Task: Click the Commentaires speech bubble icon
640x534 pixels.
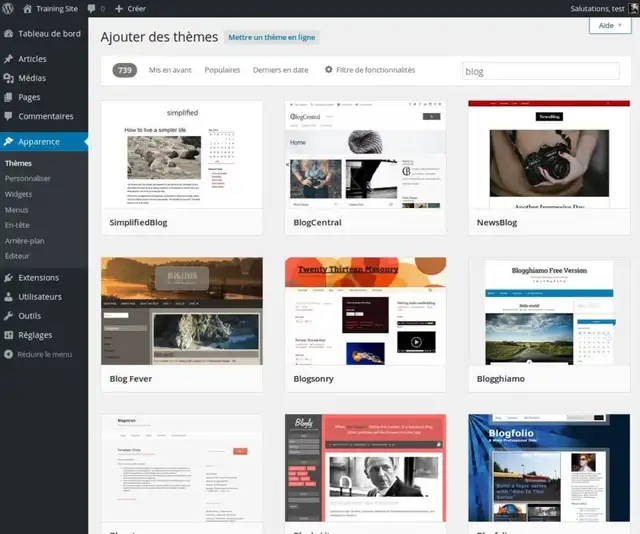Action: click(x=9, y=116)
